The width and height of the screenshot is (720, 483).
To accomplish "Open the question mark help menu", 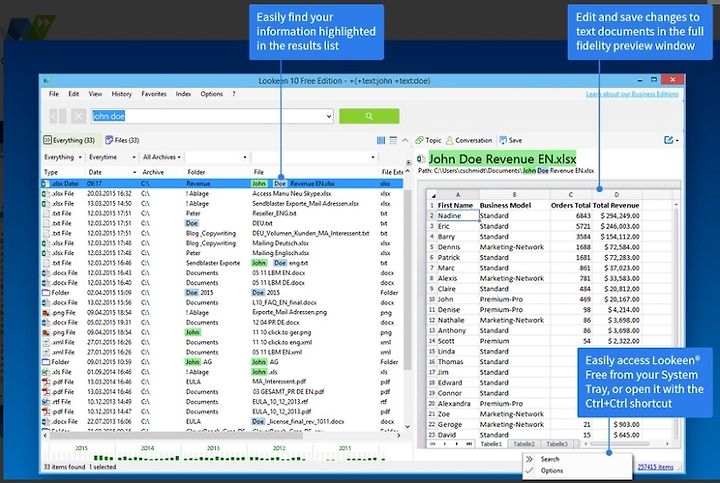I will click(234, 94).
